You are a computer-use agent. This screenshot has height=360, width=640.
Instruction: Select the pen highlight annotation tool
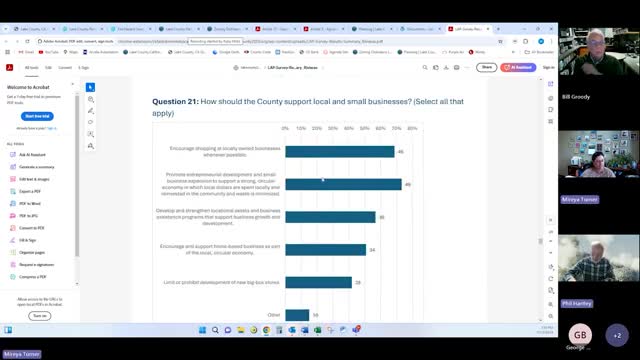(91, 111)
